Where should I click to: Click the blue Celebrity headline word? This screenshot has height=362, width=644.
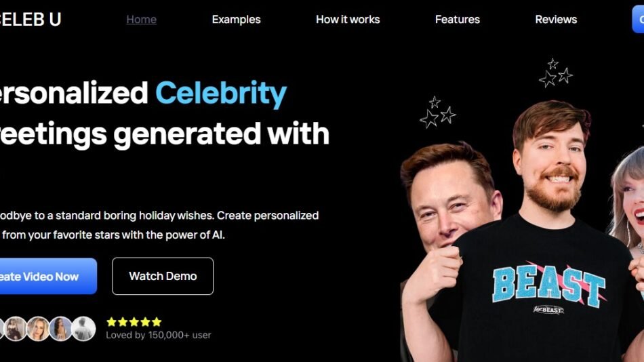click(221, 94)
